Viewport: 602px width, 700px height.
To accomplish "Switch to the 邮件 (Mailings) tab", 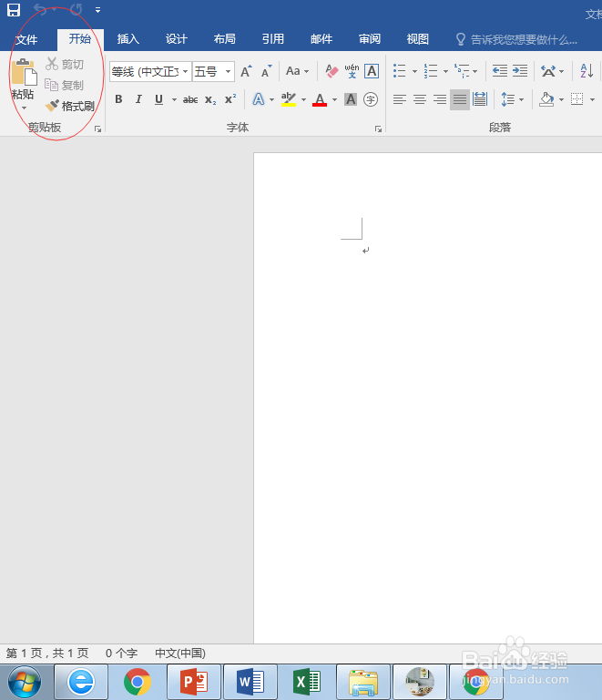I will (321, 39).
